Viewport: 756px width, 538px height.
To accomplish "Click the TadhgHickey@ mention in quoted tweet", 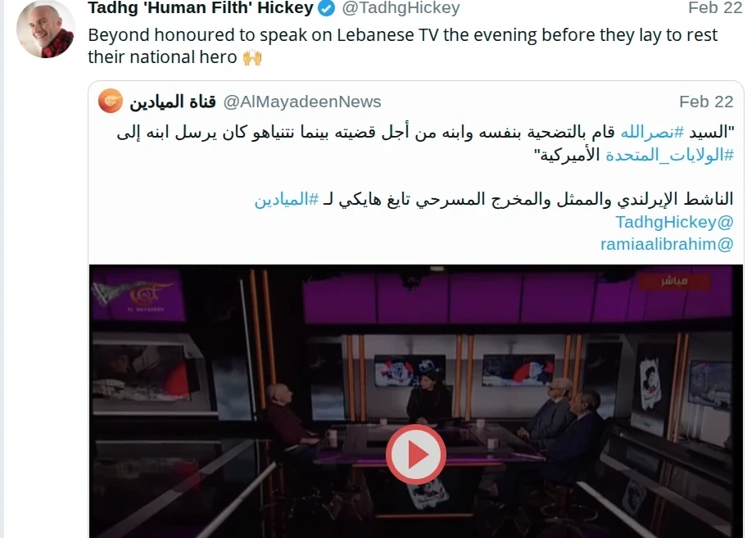I will [x=675, y=222].
